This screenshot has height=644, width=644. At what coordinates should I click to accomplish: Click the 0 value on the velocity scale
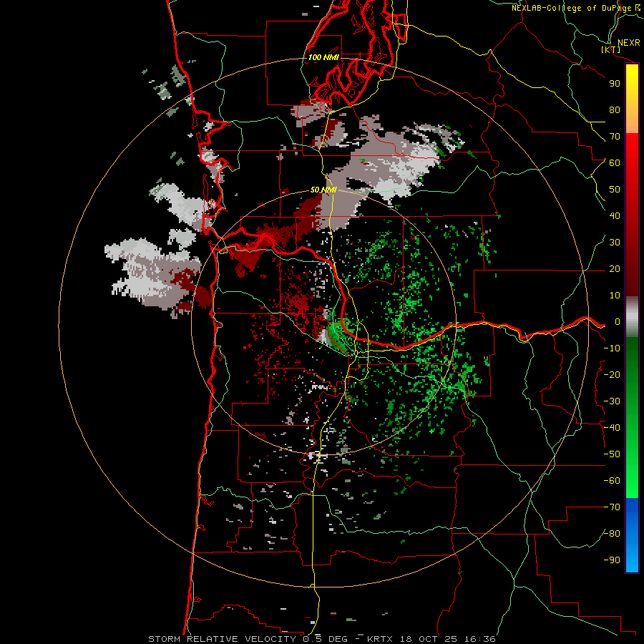click(x=617, y=322)
